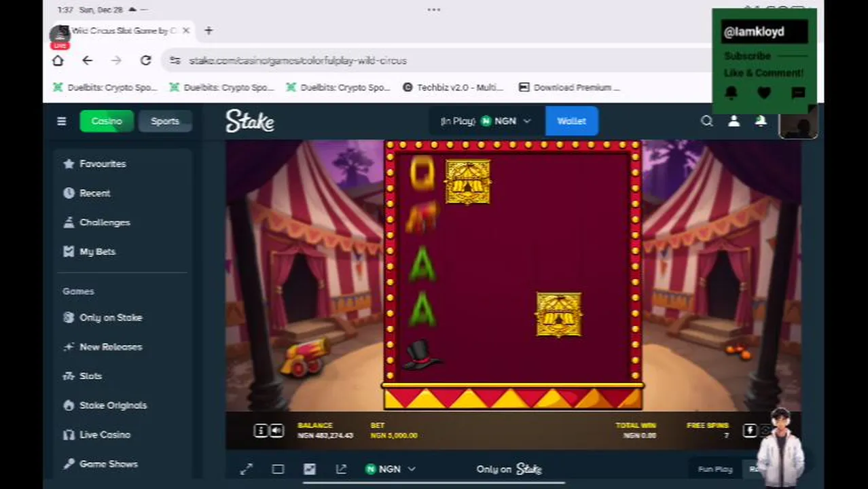
Task: Open live stats chart icon
Action: click(310, 469)
